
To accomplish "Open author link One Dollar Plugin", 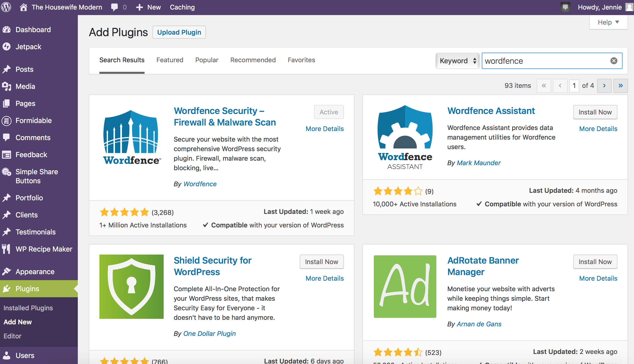I will pos(209,334).
